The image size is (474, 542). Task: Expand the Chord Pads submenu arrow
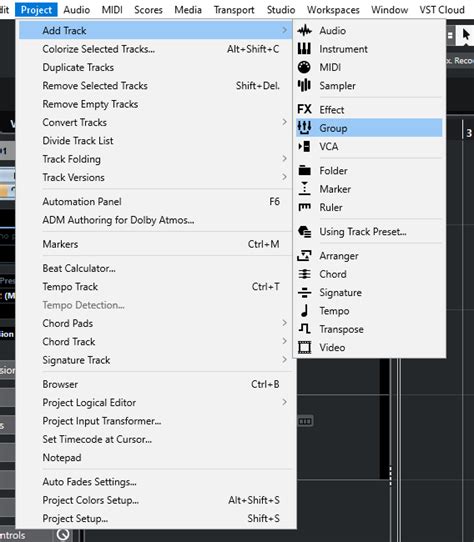pos(284,323)
